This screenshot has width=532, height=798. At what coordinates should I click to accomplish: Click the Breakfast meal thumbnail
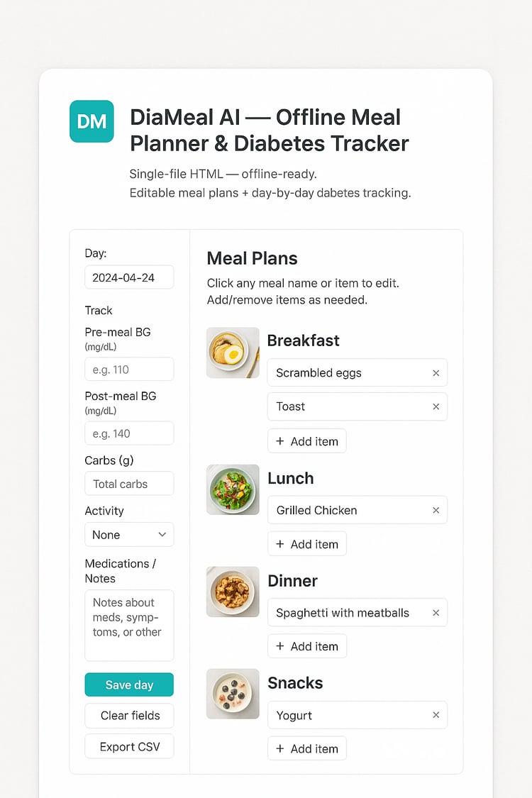(x=233, y=353)
